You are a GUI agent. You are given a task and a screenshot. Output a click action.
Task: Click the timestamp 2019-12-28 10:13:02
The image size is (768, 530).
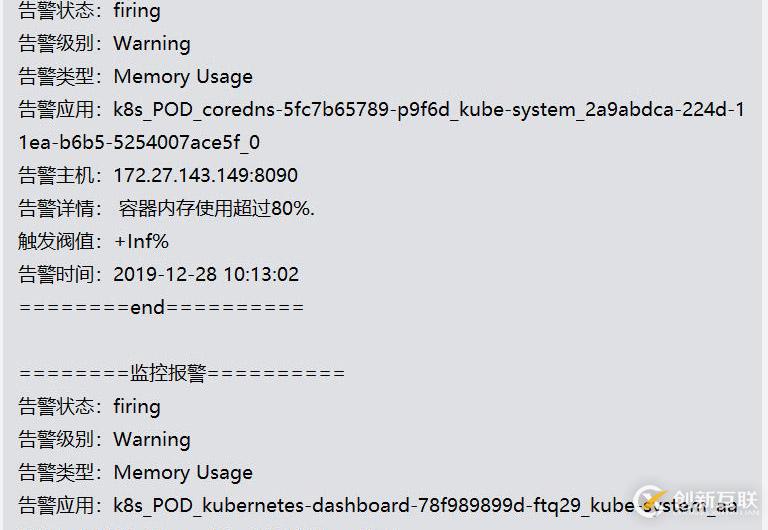206,274
